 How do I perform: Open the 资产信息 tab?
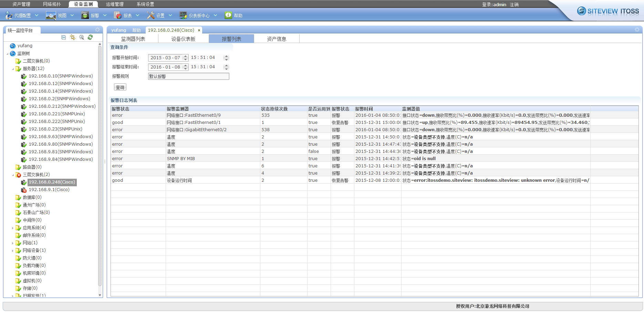coord(277,39)
